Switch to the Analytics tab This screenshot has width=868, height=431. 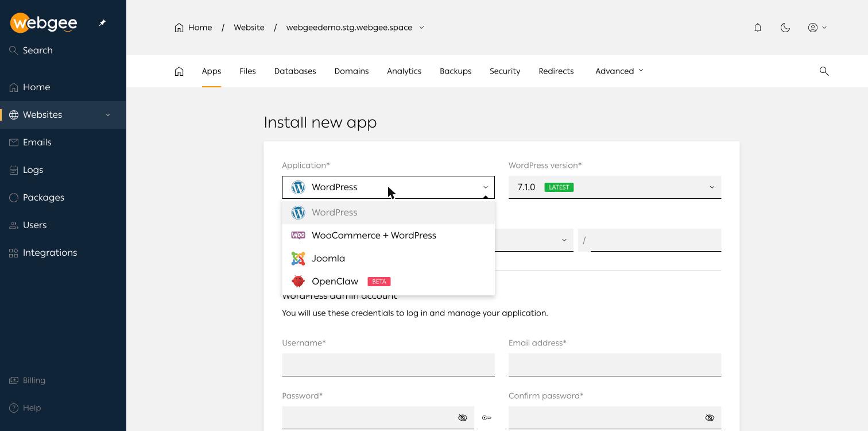(404, 71)
